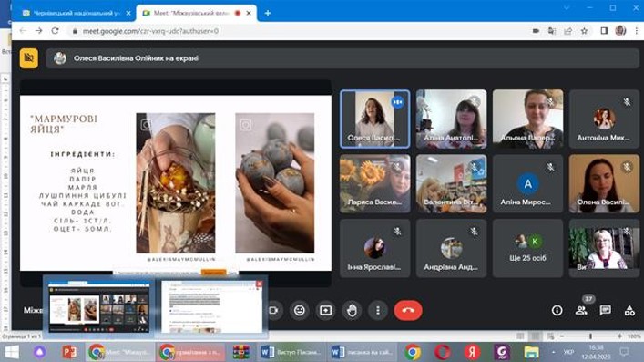This screenshot has width=644, height=362.
Task: Open the Word document 'Виступ Писанк...' on taskbar
Action: [x=291, y=353]
